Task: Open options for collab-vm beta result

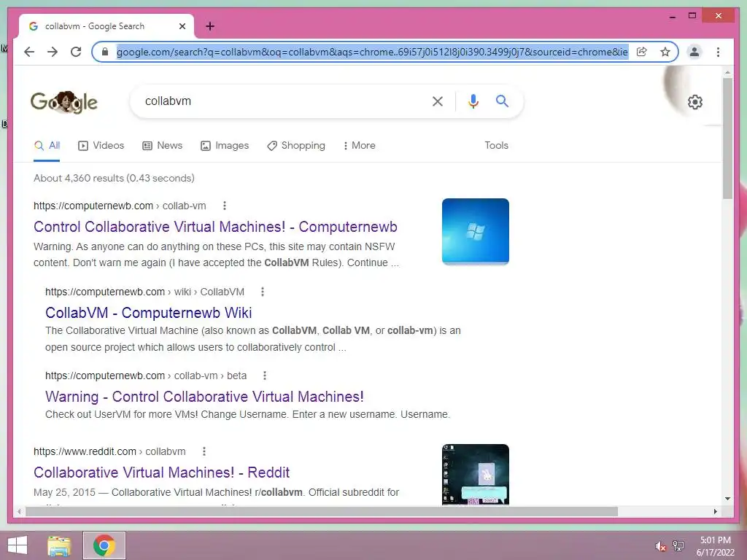Action: click(265, 376)
